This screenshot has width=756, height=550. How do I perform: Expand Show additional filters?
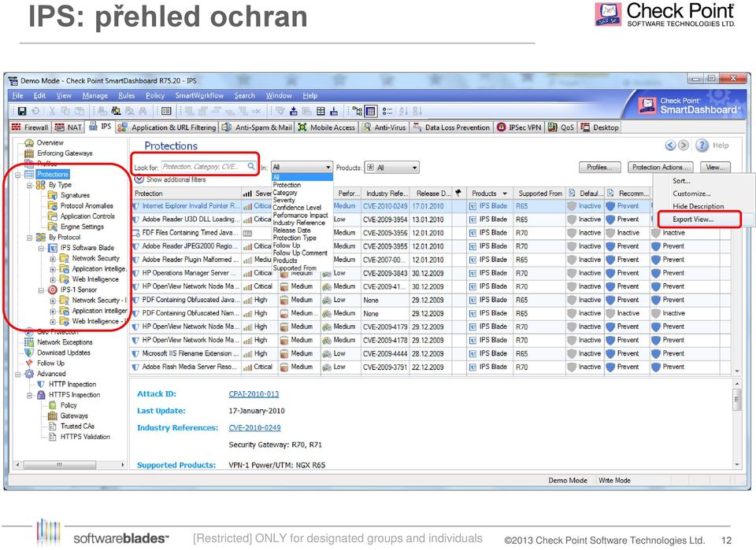tap(139, 179)
